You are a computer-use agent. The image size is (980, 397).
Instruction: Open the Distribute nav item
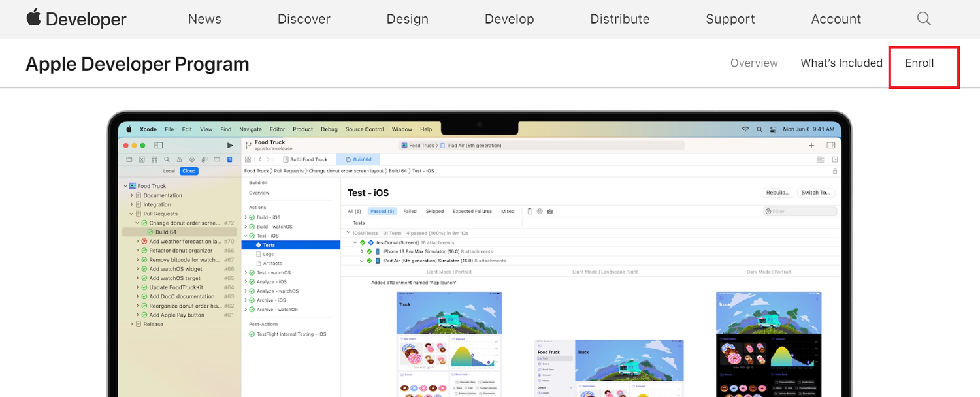[x=620, y=19]
